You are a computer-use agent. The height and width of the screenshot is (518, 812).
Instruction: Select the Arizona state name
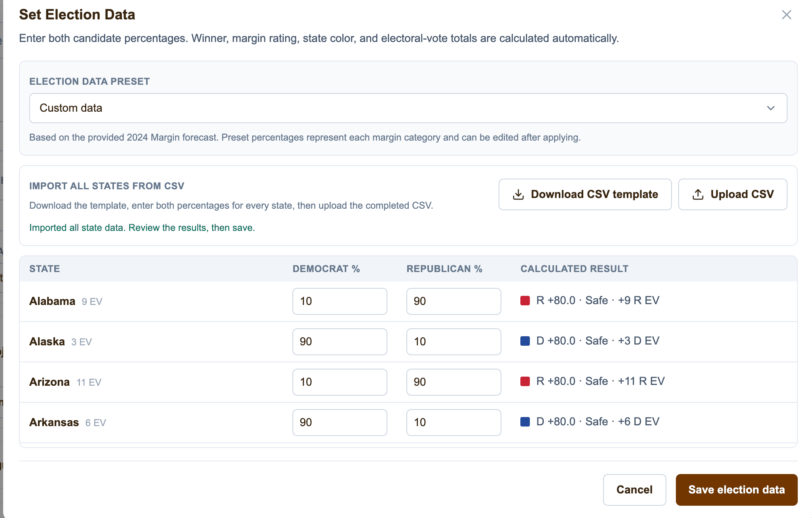pos(49,382)
